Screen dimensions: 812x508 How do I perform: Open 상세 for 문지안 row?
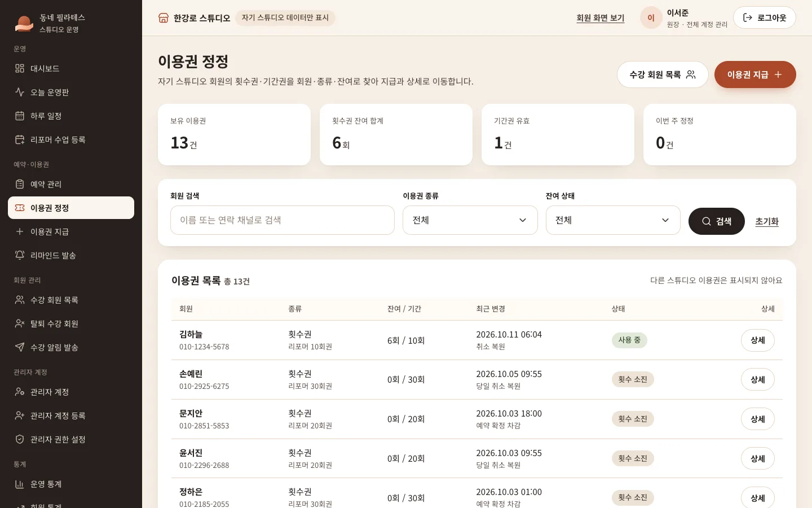758,419
